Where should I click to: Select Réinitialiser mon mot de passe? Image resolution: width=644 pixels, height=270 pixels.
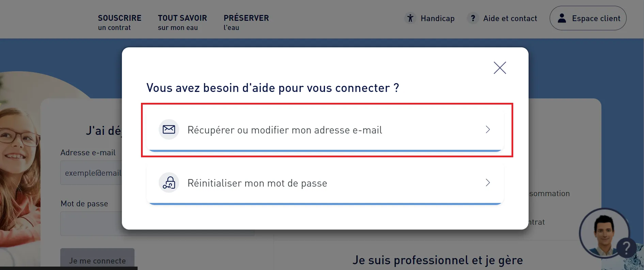click(257, 183)
